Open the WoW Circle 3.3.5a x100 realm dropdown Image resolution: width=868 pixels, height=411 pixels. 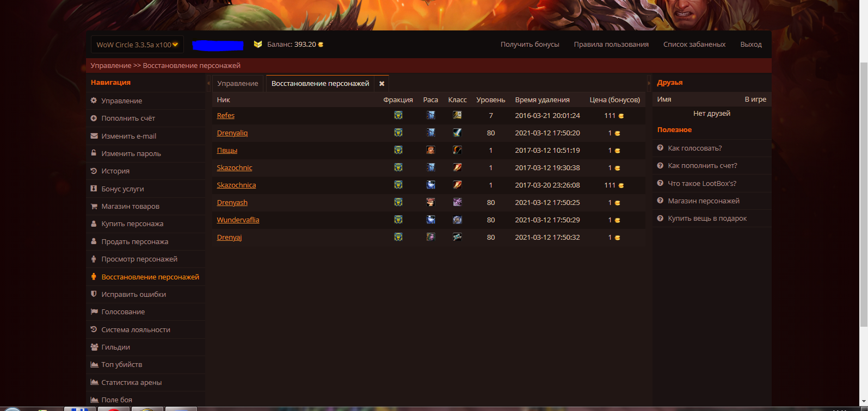pyautogui.click(x=137, y=45)
